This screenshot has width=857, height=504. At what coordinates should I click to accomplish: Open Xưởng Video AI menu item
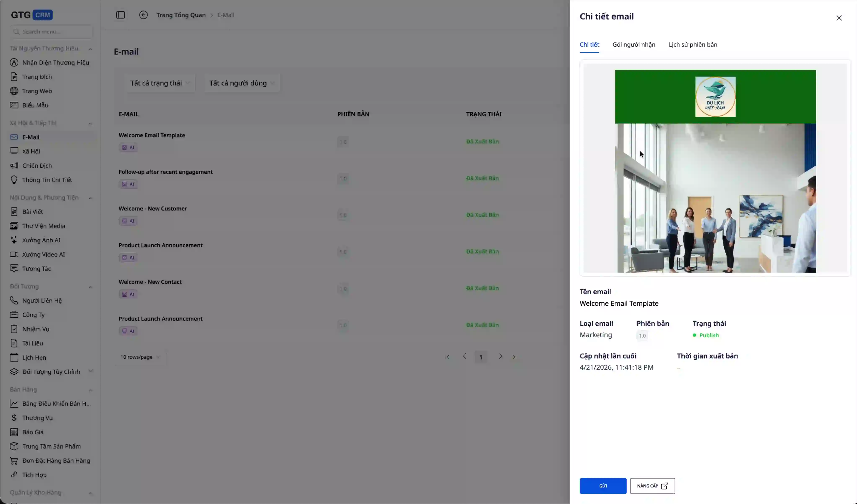43,254
